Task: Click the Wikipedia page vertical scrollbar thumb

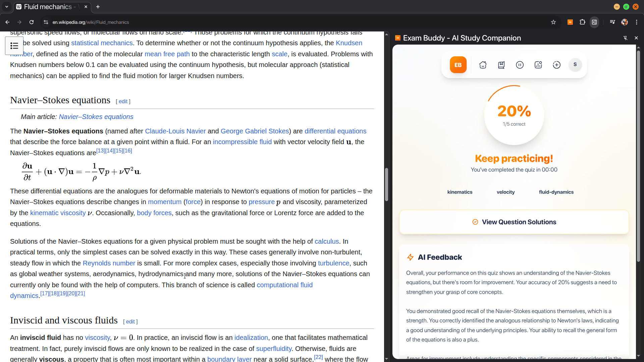Action: click(x=386, y=184)
